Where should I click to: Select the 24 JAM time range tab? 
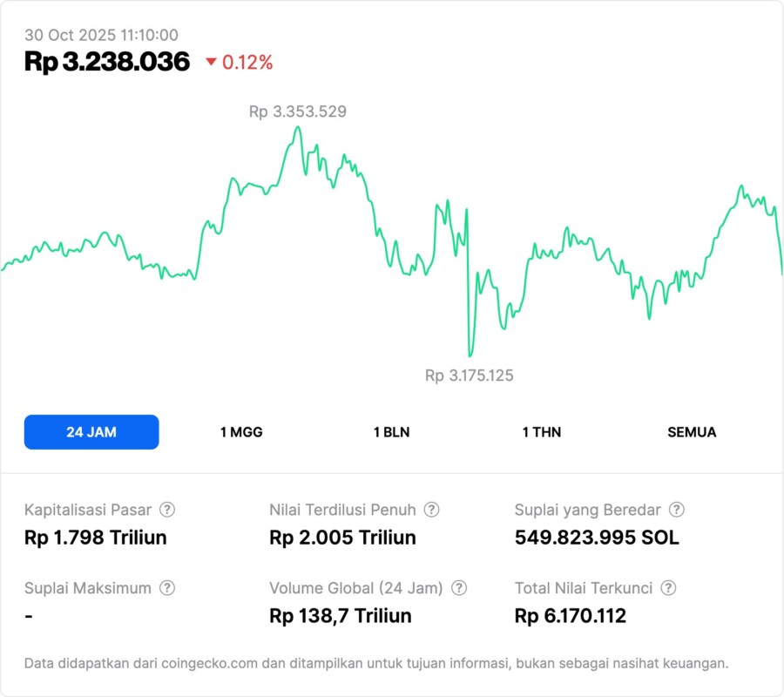[x=91, y=432]
